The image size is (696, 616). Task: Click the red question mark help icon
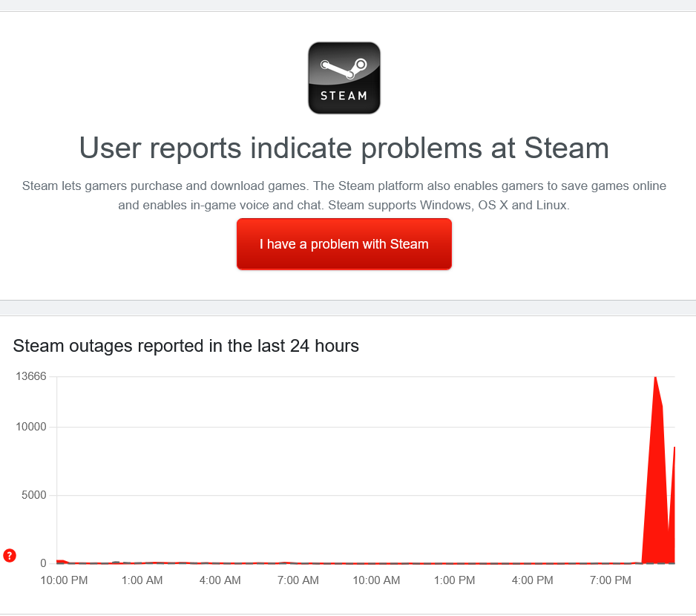coord(10,555)
